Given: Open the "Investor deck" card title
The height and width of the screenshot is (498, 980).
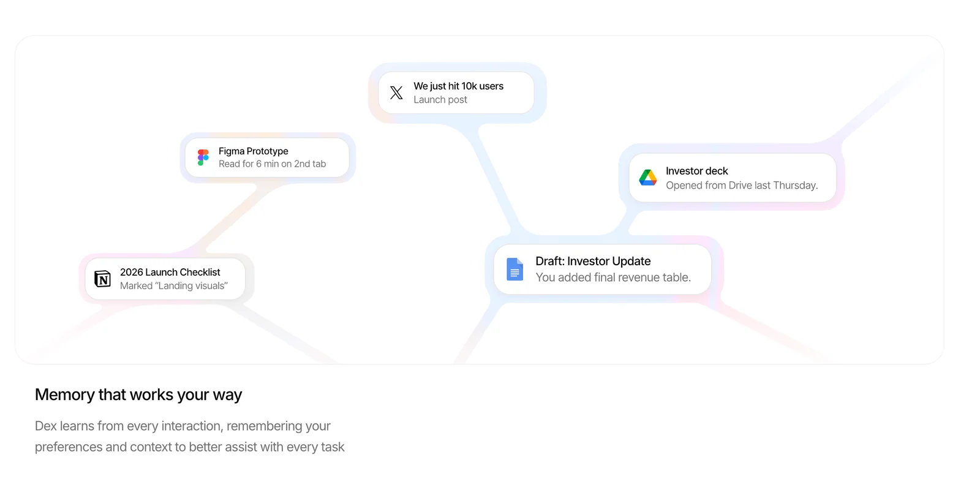Looking at the screenshot, I should (x=696, y=171).
